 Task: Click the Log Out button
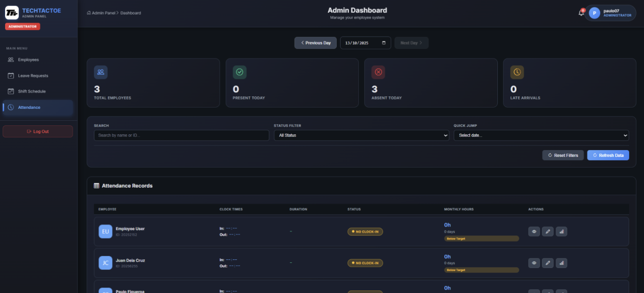[x=38, y=131]
